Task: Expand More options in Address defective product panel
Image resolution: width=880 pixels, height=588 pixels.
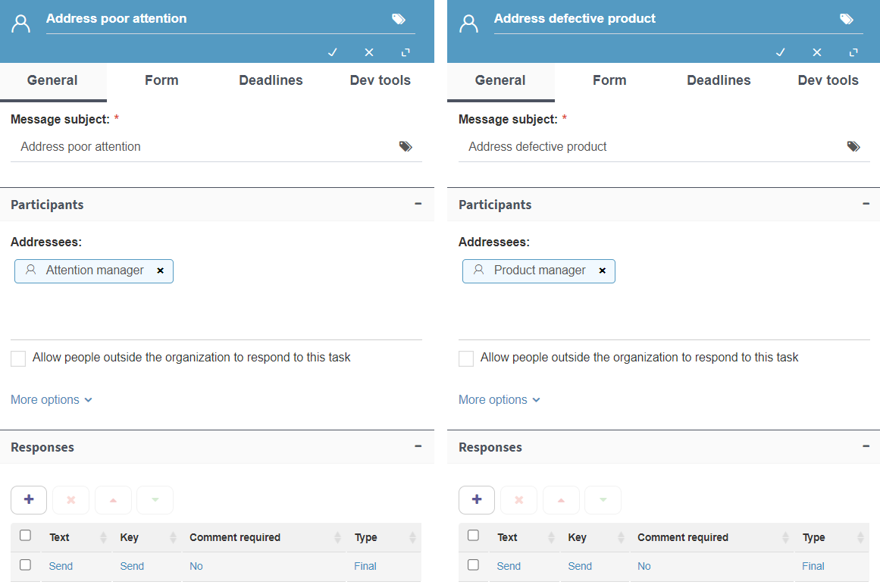Action: coord(499,399)
